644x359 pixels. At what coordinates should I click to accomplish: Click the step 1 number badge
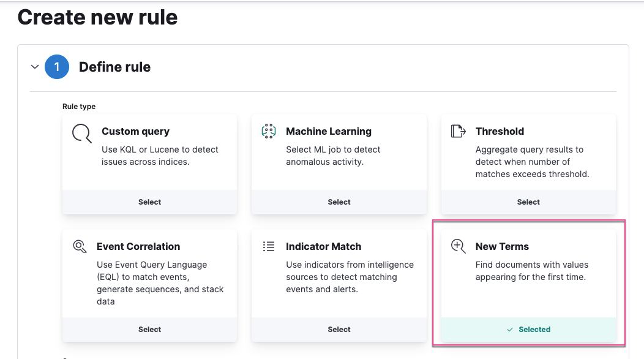pyautogui.click(x=57, y=67)
